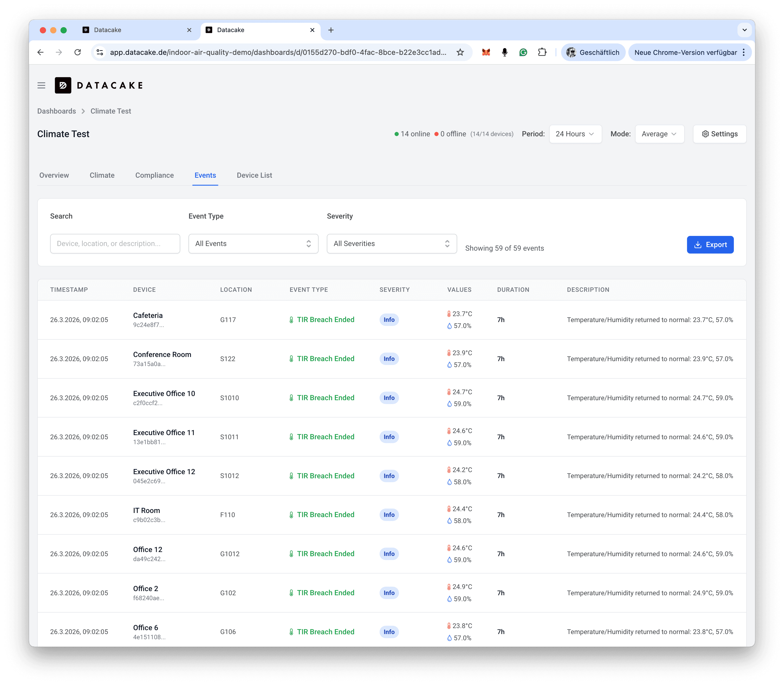Switch to the Climate tab
This screenshot has height=685, width=784.
click(x=102, y=175)
